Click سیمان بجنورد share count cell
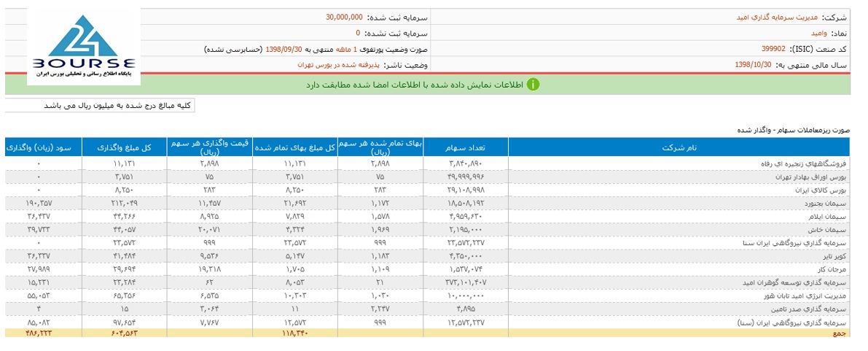This screenshot has height=351, width=868. (x=466, y=204)
